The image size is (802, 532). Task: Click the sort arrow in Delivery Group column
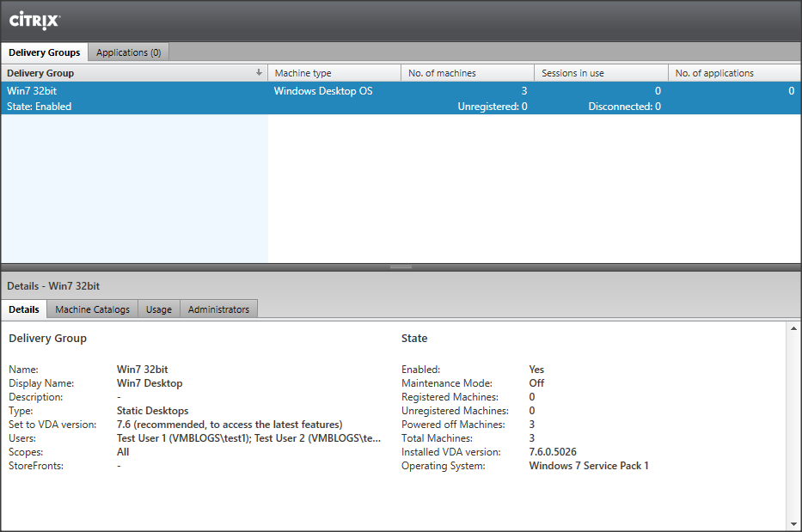[x=259, y=73]
